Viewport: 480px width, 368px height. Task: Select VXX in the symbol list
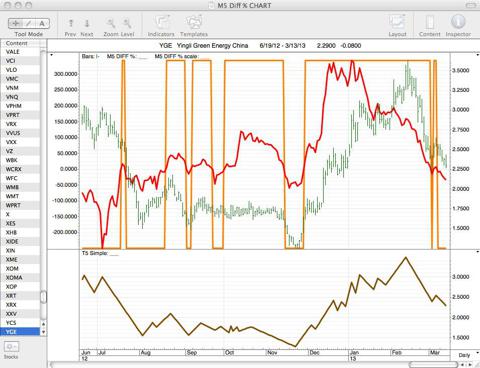coord(20,142)
